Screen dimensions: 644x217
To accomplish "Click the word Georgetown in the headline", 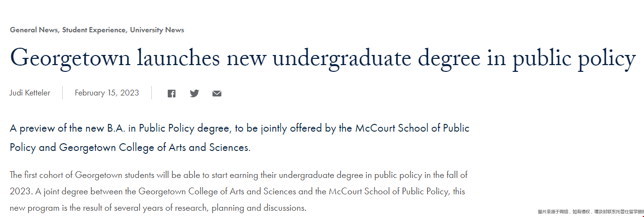I will 70,59.
